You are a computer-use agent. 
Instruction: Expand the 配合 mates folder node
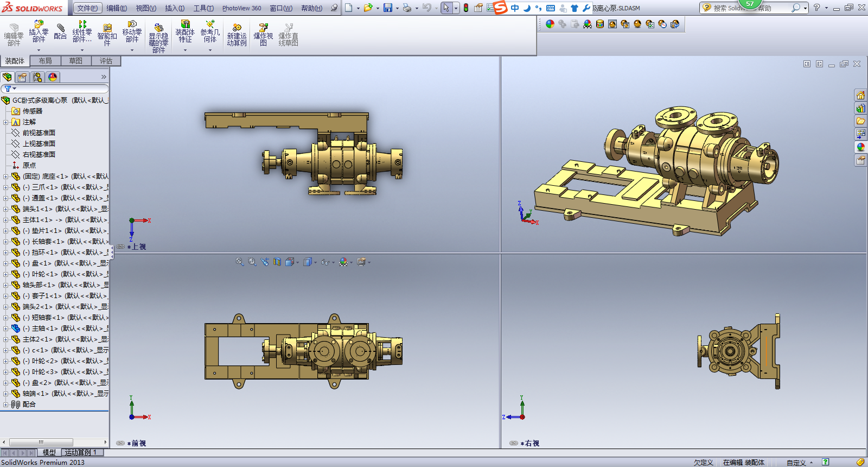tap(5, 405)
